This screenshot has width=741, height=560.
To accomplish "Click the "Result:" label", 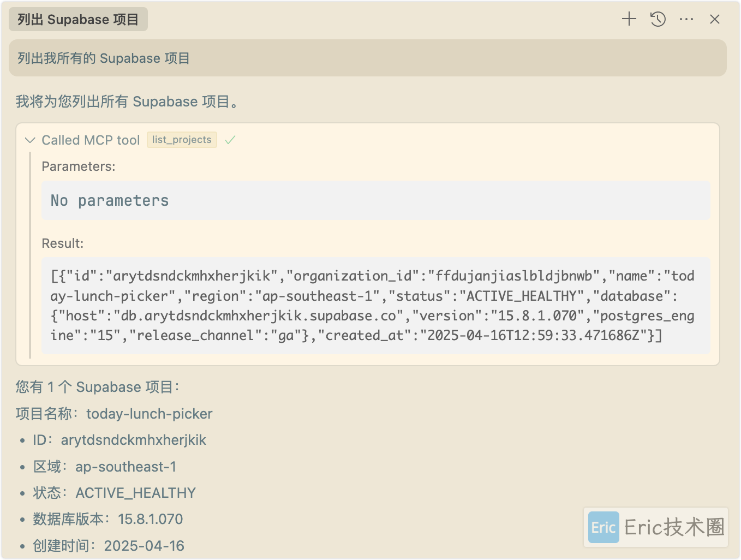I will coord(63,243).
